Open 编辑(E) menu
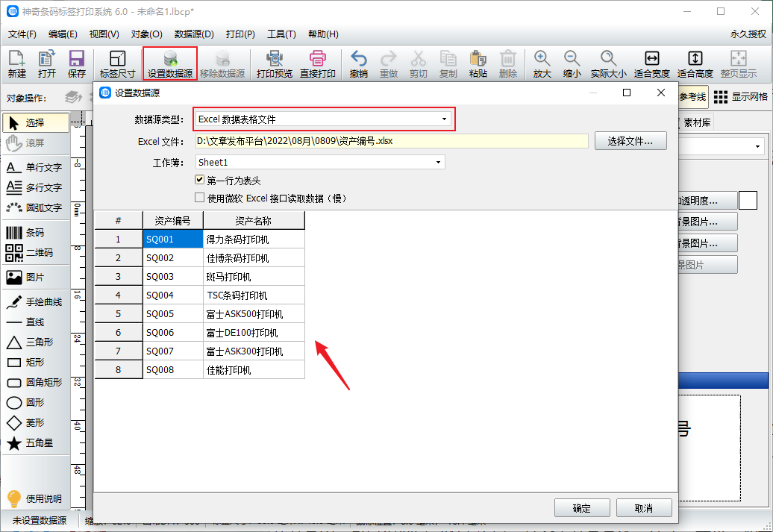 click(x=63, y=34)
